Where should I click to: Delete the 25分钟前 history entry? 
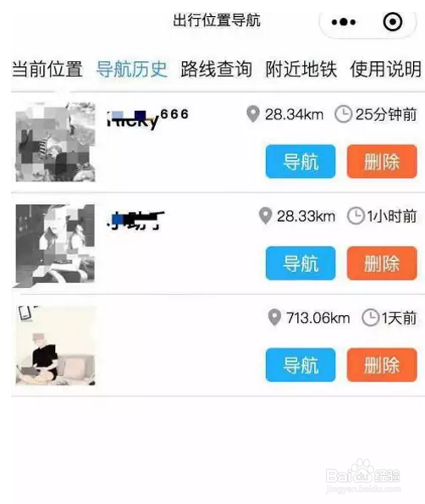tap(382, 161)
